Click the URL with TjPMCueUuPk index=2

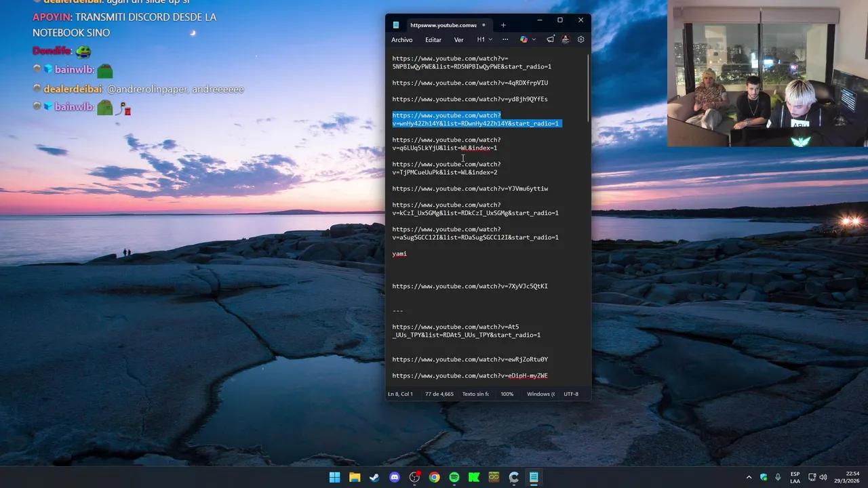tap(446, 168)
